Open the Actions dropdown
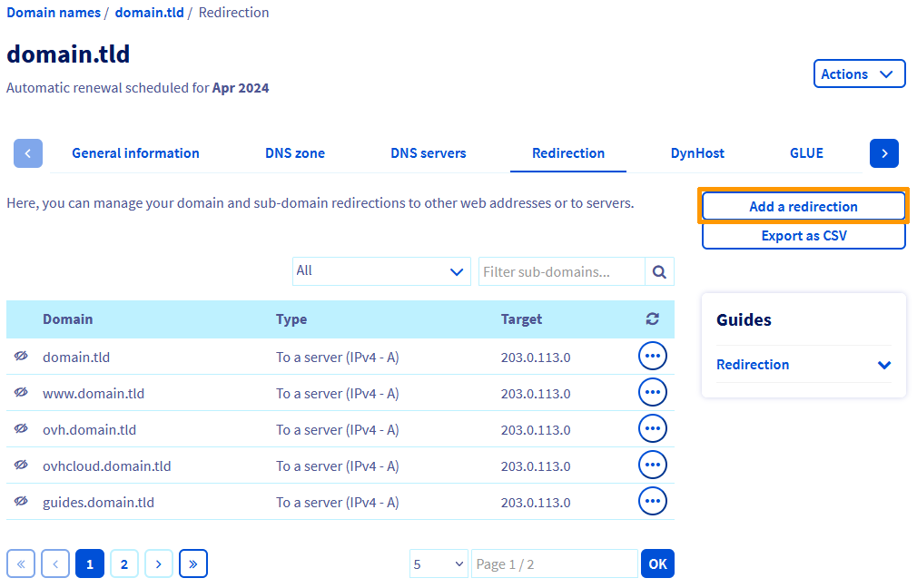The height and width of the screenshot is (588, 917). click(x=858, y=73)
